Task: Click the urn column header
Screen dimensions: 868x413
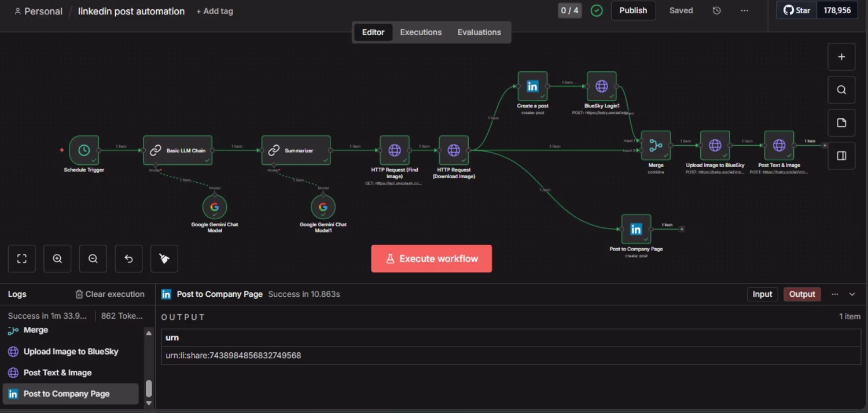Action: click(510, 338)
